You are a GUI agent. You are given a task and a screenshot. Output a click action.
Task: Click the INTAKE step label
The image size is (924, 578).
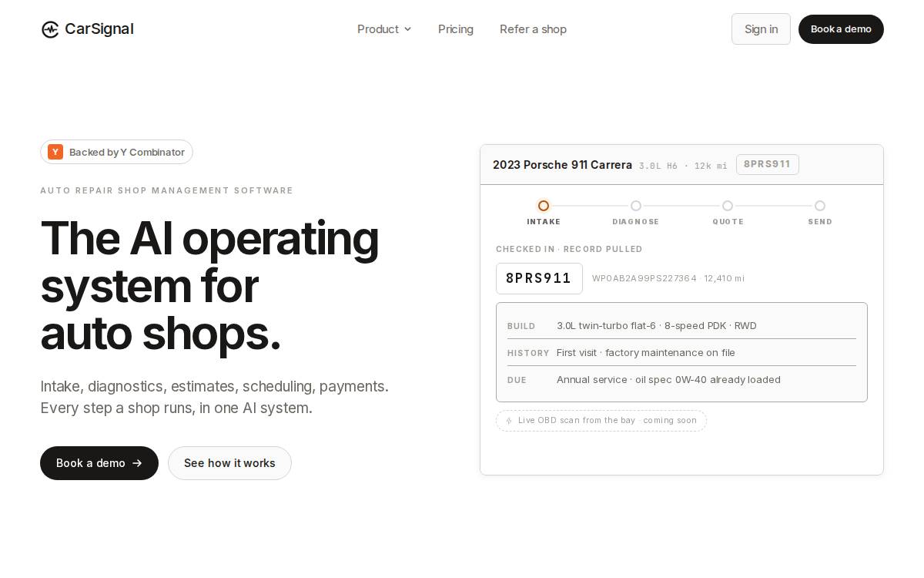pos(544,222)
